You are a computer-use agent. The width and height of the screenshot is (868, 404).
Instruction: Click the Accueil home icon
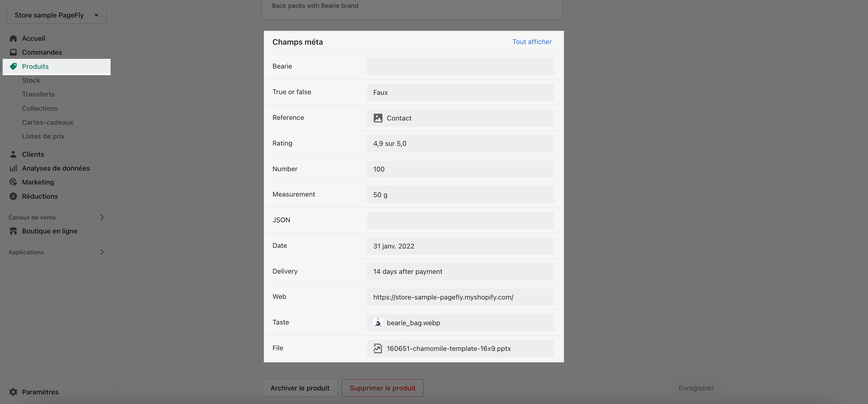[13, 38]
